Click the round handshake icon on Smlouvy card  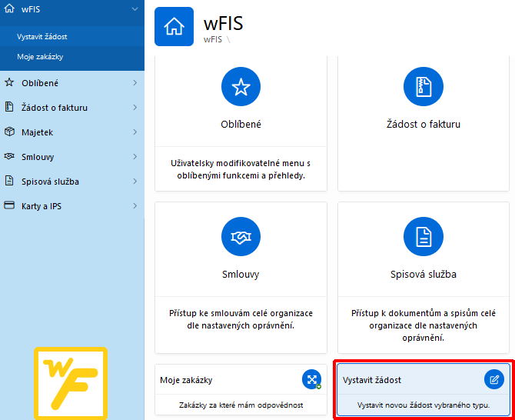tap(241, 237)
